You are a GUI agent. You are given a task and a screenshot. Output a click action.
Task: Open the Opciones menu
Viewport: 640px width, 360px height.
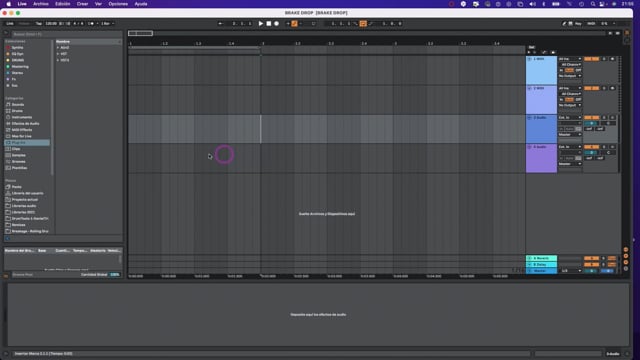118,4
